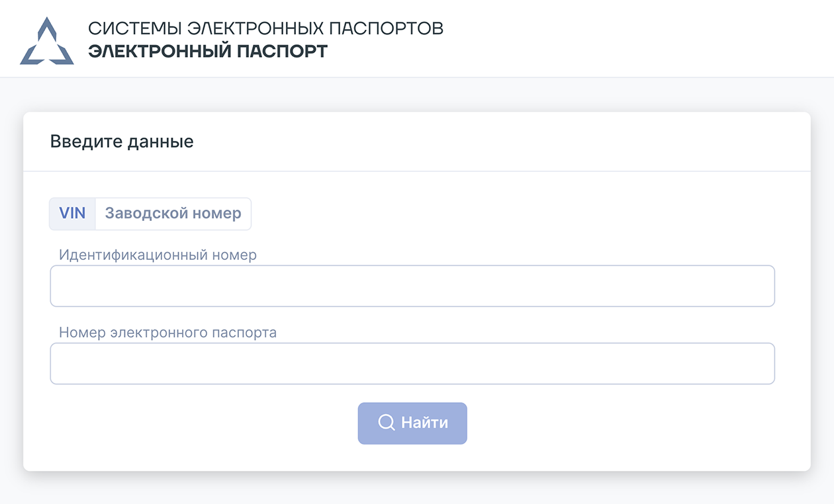Click the ЭЛЕКТРОННЫЙ ПАСПОРТ header title
This screenshot has width=834, height=504.
208,51
